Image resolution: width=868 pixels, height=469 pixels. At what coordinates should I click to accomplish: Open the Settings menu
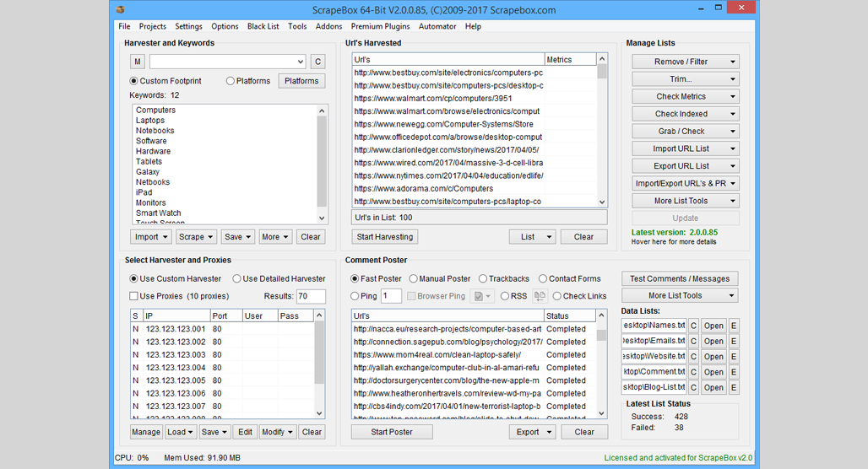(189, 26)
